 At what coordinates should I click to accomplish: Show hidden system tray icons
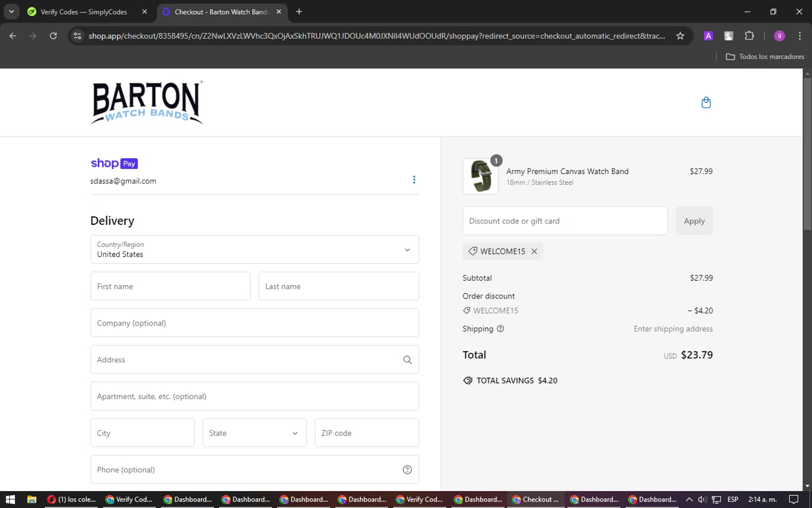[x=689, y=499]
